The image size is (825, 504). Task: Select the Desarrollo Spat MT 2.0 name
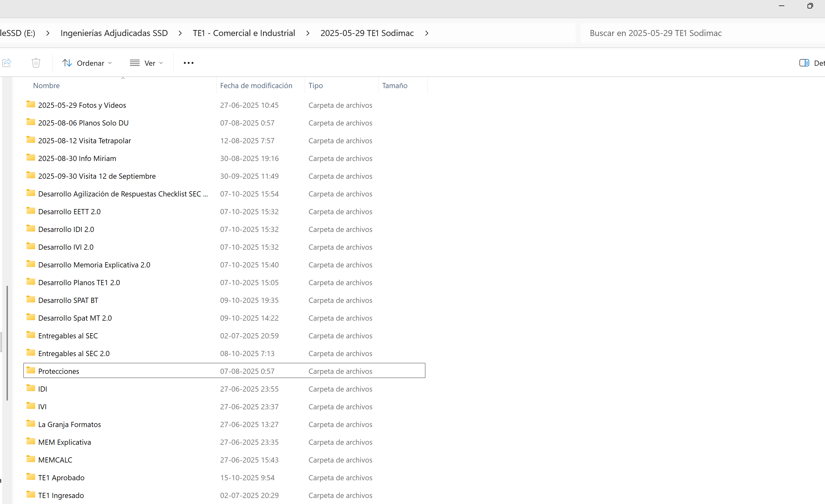click(x=75, y=318)
